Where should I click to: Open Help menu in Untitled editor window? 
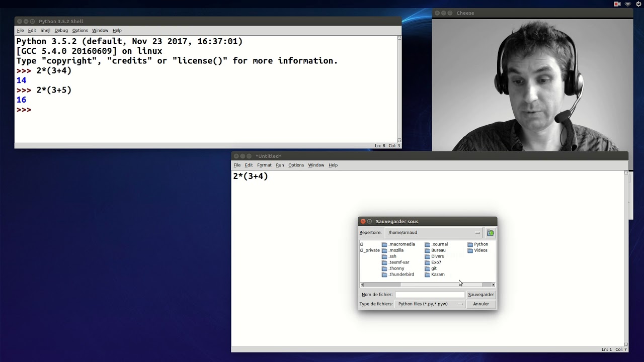pyautogui.click(x=333, y=165)
